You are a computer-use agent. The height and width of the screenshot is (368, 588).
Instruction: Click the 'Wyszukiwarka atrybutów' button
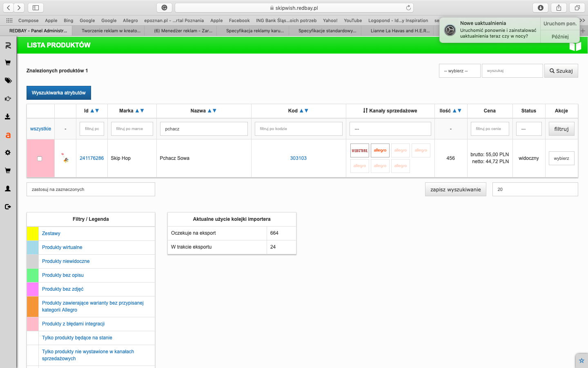[x=59, y=93]
